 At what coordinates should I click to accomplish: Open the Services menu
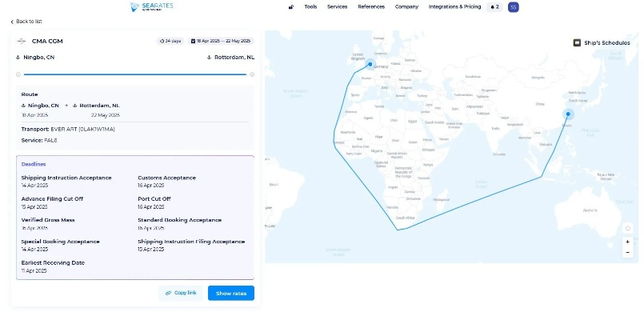(x=337, y=6)
